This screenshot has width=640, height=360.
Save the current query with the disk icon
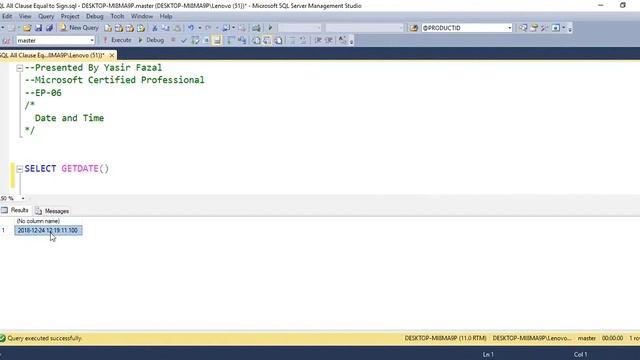pyautogui.click(x=38, y=28)
